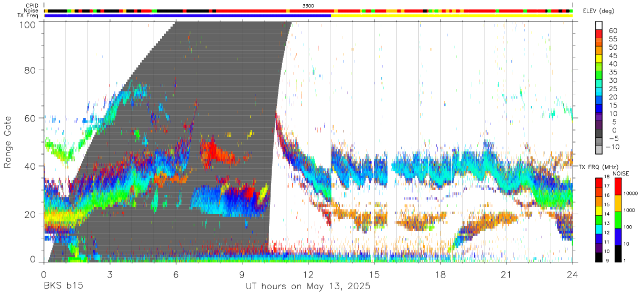The width and height of the screenshot is (644, 297).
Task: Click the black bottom segment of TX FRQ scale
Action: point(599,257)
